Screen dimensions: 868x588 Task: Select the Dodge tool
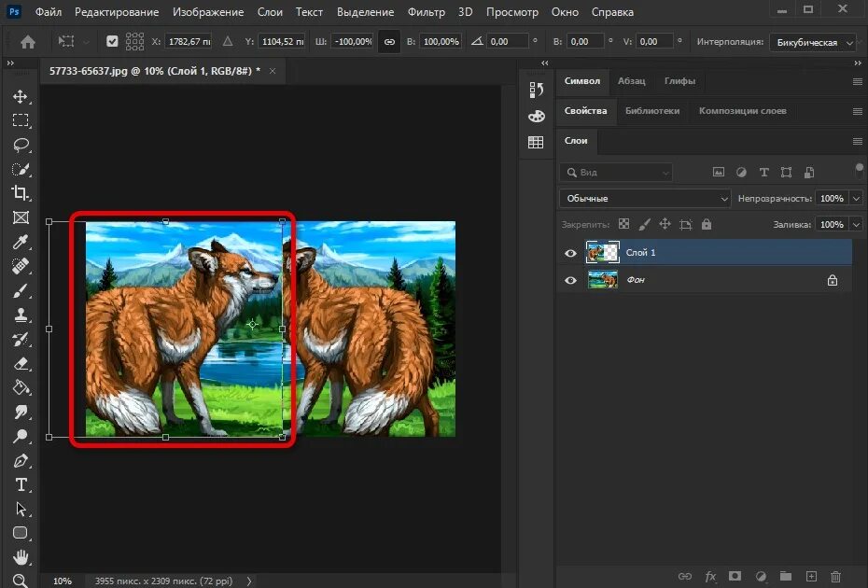(x=21, y=436)
